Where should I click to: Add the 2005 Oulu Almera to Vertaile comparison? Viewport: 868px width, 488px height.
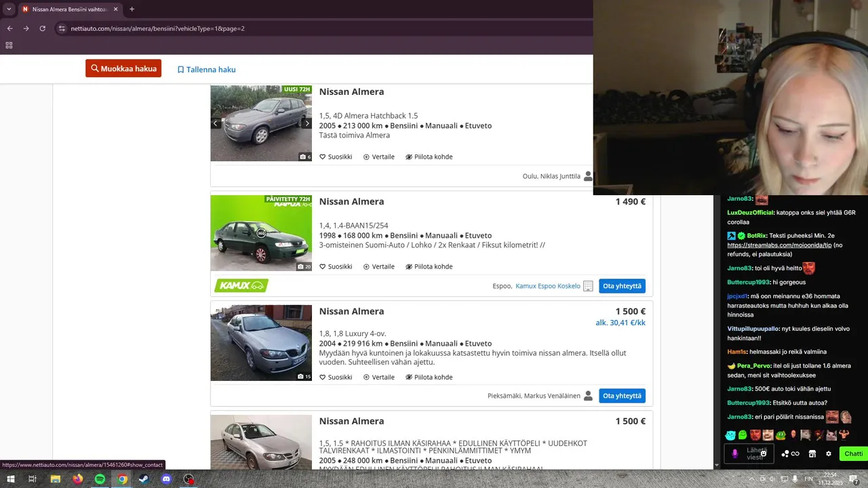tap(378, 157)
